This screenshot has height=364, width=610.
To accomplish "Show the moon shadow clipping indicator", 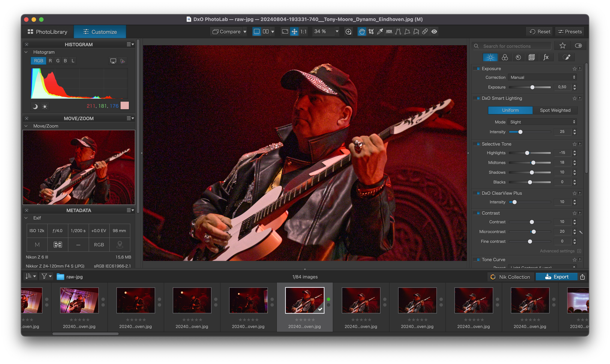I will click(35, 106).
